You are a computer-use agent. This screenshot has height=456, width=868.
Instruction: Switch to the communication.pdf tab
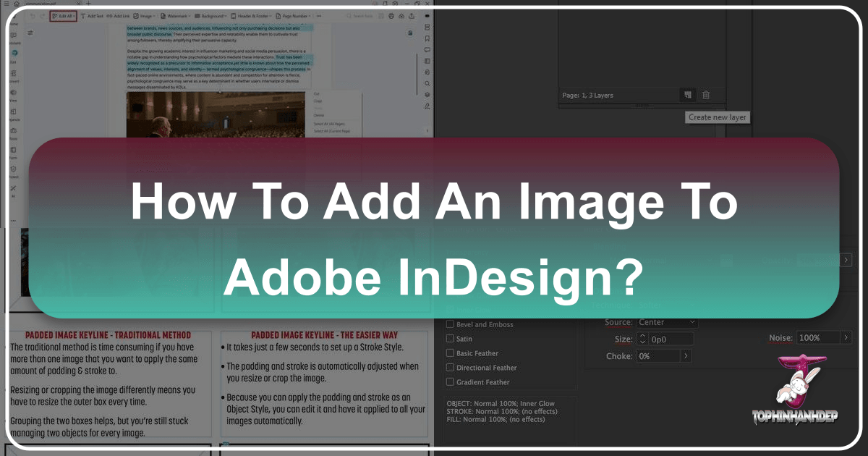(42, 4)
